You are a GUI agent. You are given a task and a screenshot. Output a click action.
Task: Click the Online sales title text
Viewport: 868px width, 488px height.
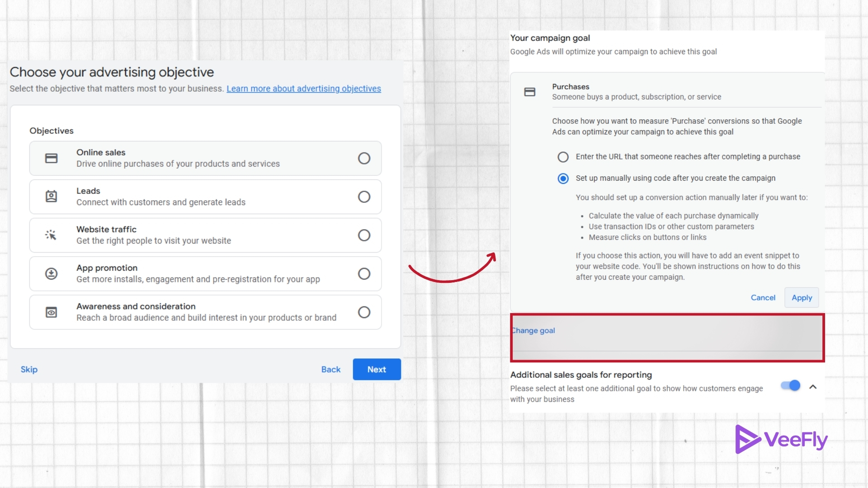[101, 152]
